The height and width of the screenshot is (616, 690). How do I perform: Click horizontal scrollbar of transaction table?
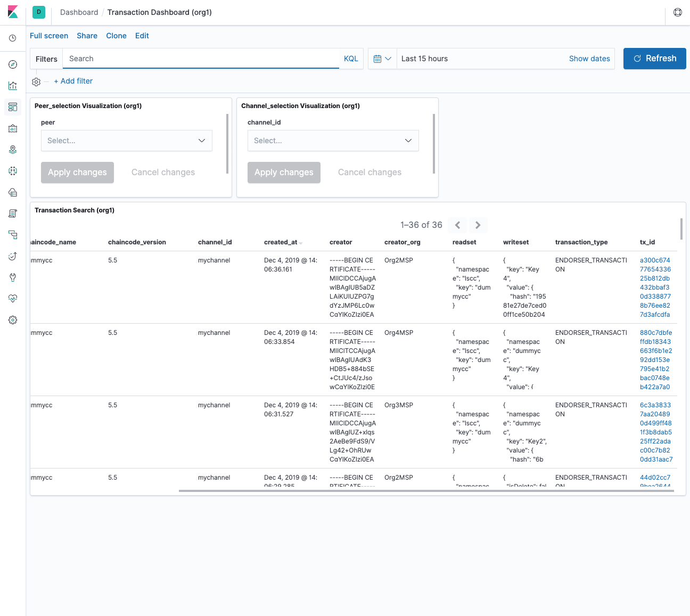[x=426, y=491]
